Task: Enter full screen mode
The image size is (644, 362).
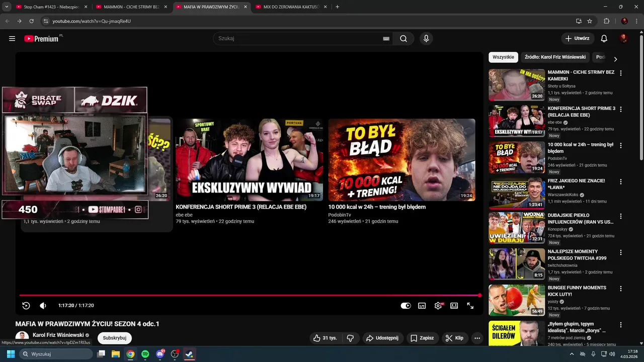Action: (x=470, y=306)
